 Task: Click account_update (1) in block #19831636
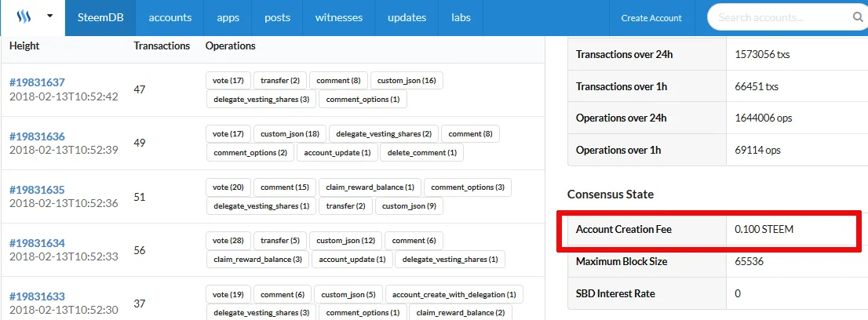point(337,153)
